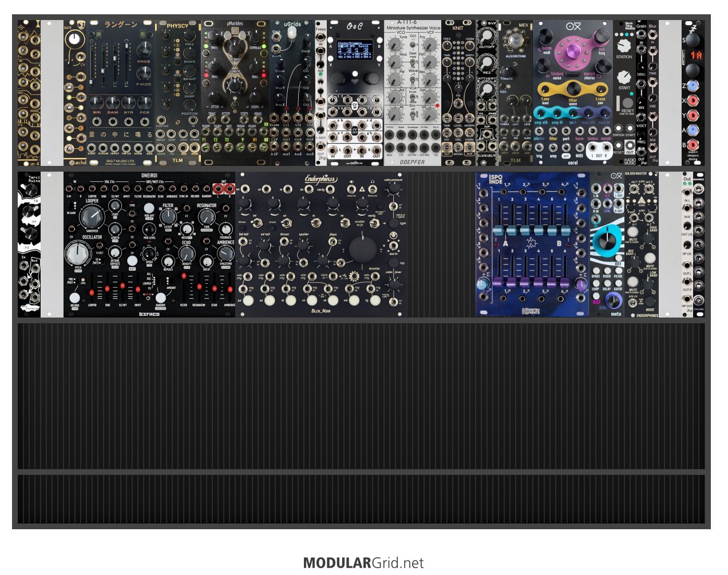Screen dimensions: 728x575
Task: Click the Gate jack on A-111-6
Action: (401, 135)
